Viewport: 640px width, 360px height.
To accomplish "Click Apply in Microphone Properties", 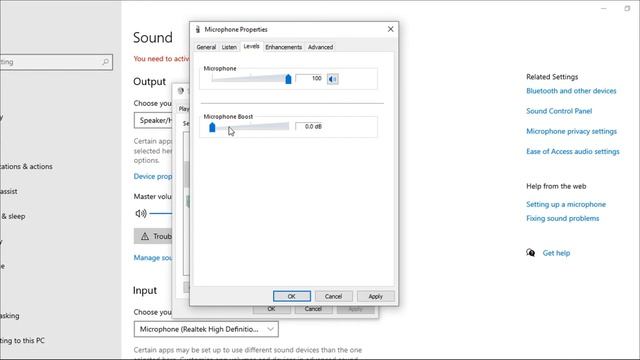I will pos(376,296).
